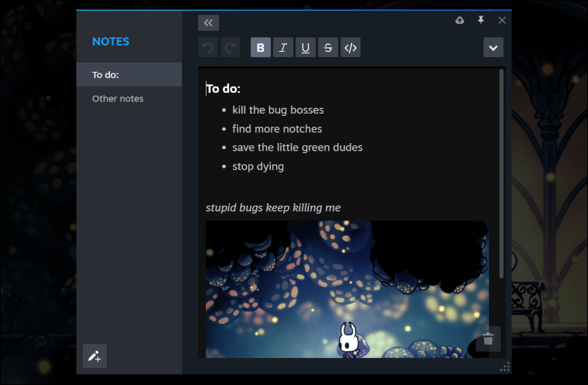Expand more formatting options chevron
This screenshot has width=588, height=385.
pyautogui.click(x=494, y=48)
